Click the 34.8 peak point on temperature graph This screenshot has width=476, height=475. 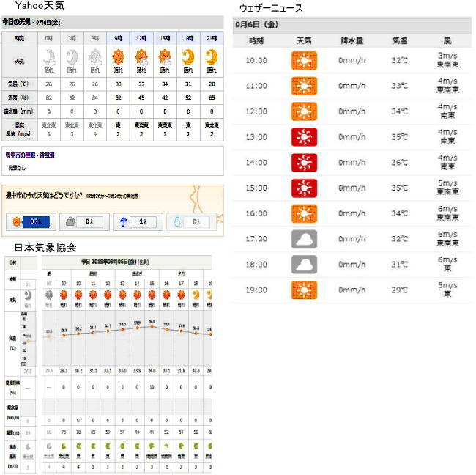(x=152, y=327)
